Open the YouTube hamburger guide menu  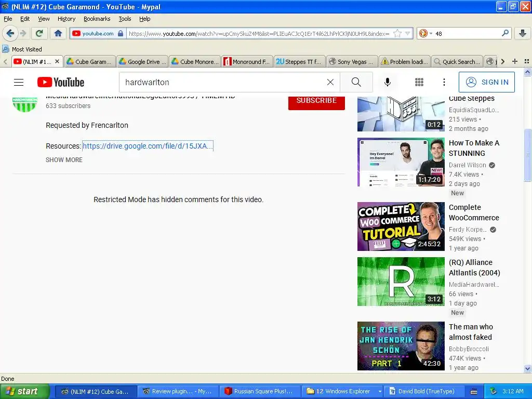[x=19, y=82]
